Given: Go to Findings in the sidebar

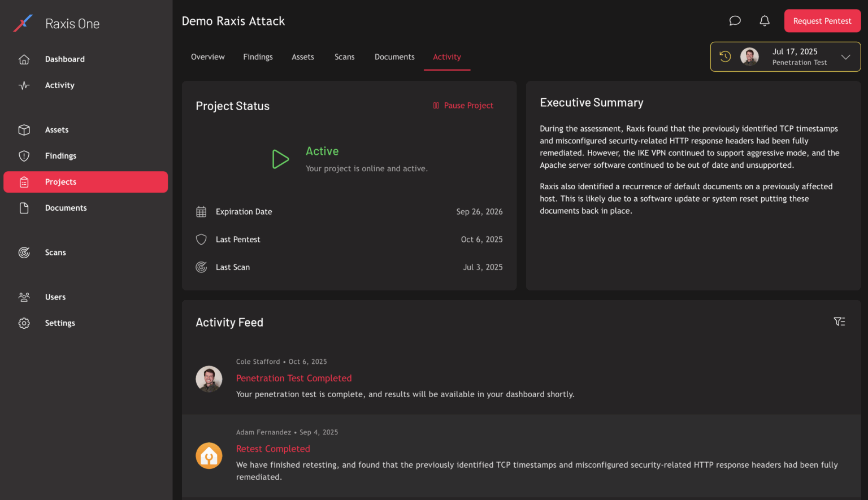Looking at the screenshot, I should coord(60,156).
